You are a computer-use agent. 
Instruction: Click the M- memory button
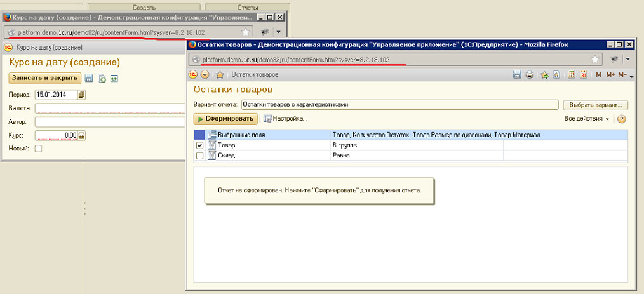pos(622,75)
